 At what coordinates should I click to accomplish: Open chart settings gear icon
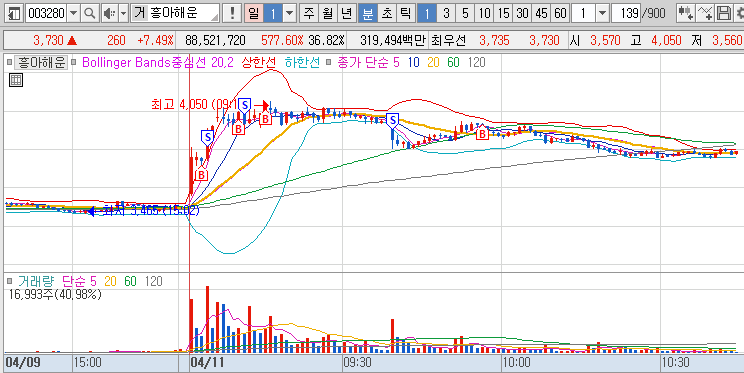click(739, 13)
